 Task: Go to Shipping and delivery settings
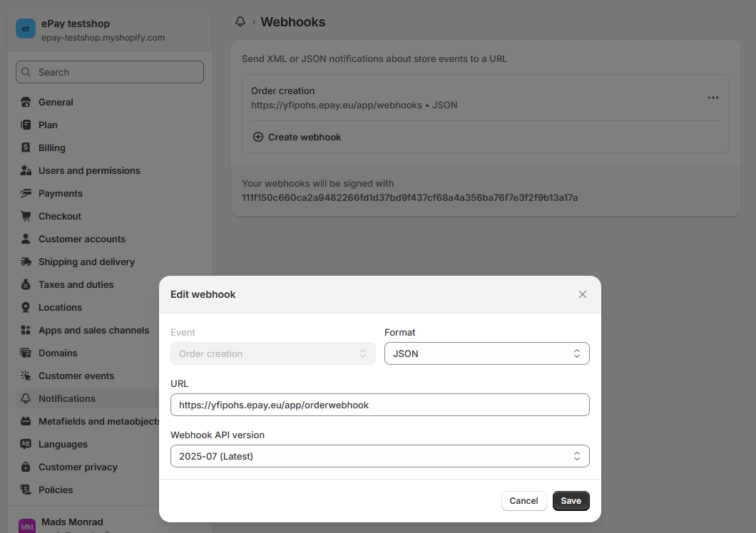(86, 262)
